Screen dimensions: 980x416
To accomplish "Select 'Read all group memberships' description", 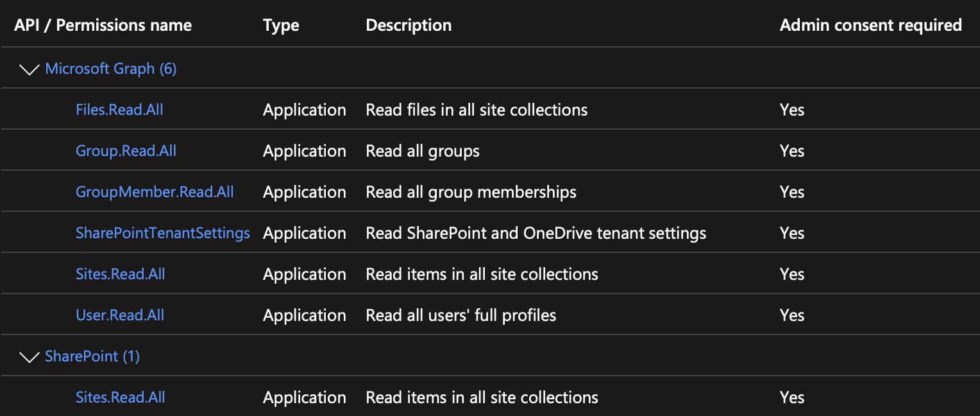I will click(471, 192).
